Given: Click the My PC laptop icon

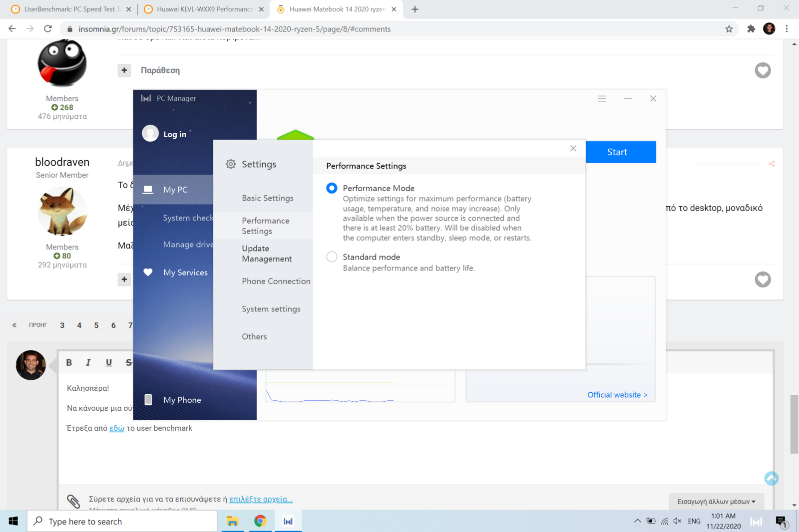Looking at the screenshot, I should 148,190.
